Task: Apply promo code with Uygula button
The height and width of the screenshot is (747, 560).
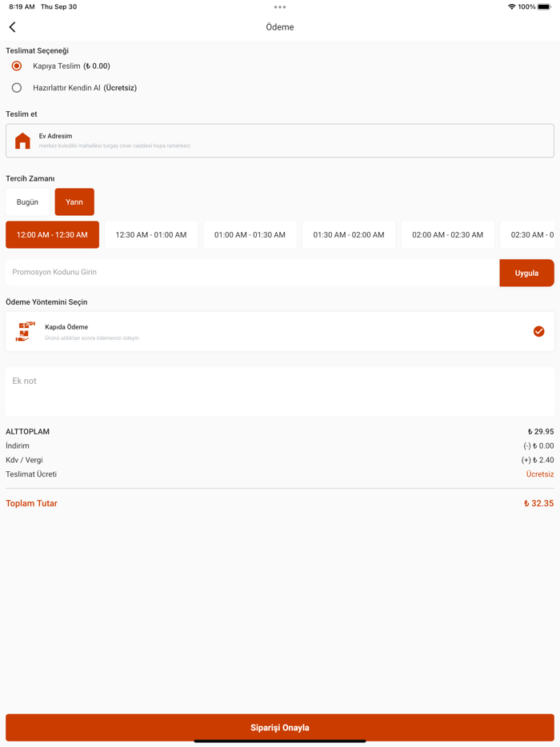Action: coord(526,273)
